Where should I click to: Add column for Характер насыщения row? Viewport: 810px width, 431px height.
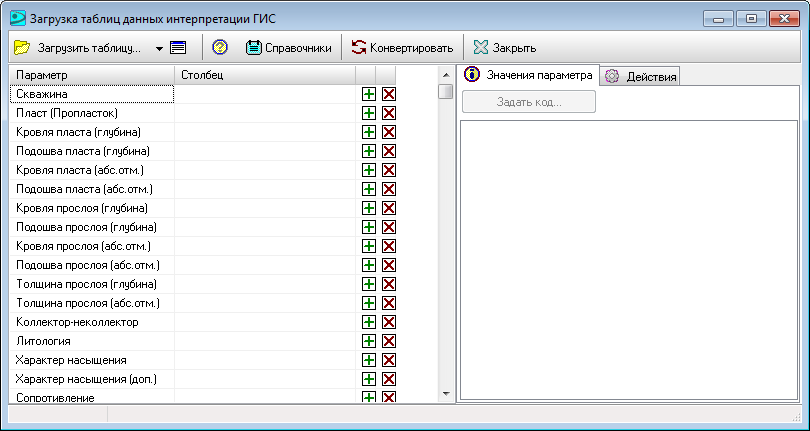point(369,360)
